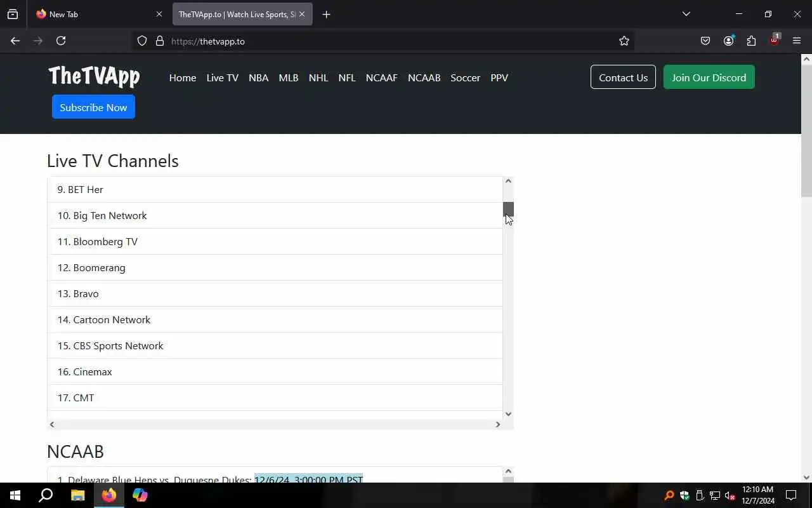Screen dimensions: 812x508
Task: Go back to the previous page
Action: 15,41
